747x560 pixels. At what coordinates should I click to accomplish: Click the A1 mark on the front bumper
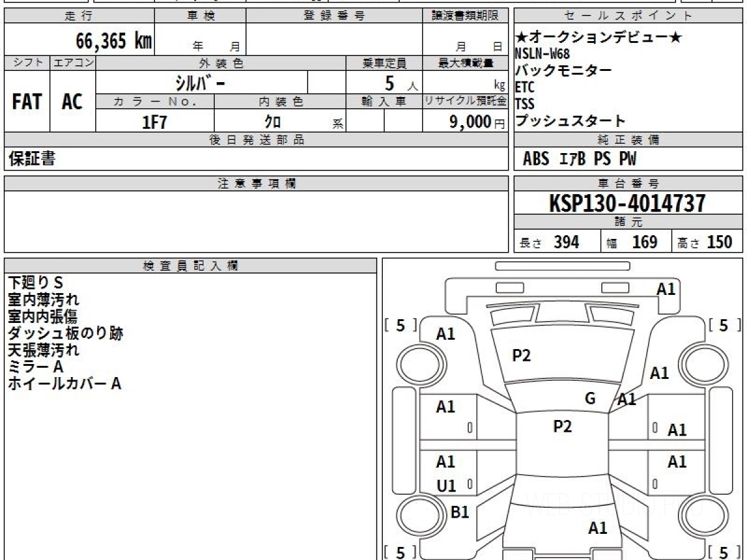(666, 289)
